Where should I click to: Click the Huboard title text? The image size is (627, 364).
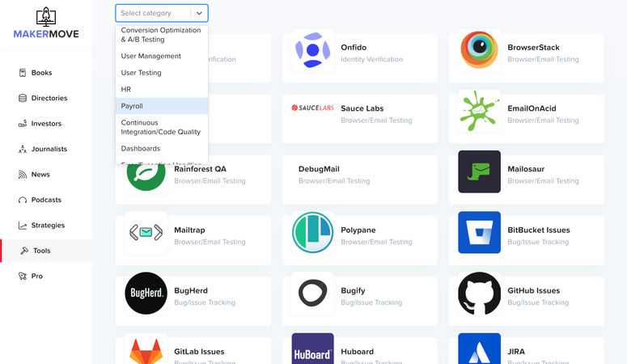point(357,352)
